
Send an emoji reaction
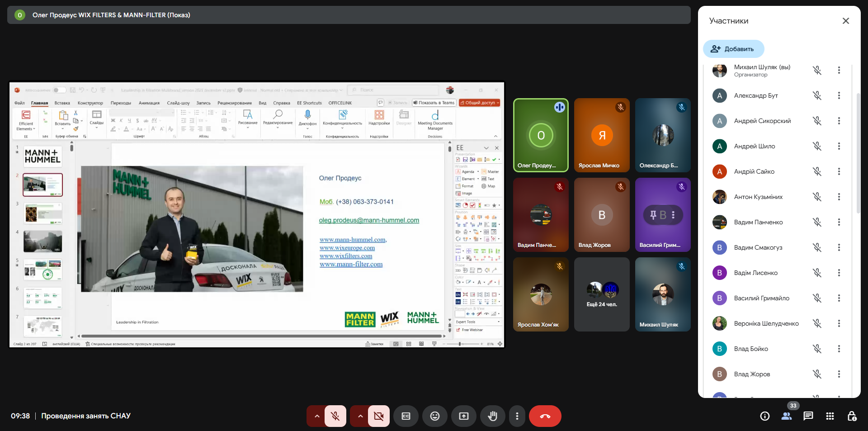pyautogui.click(x=435, y=416)
